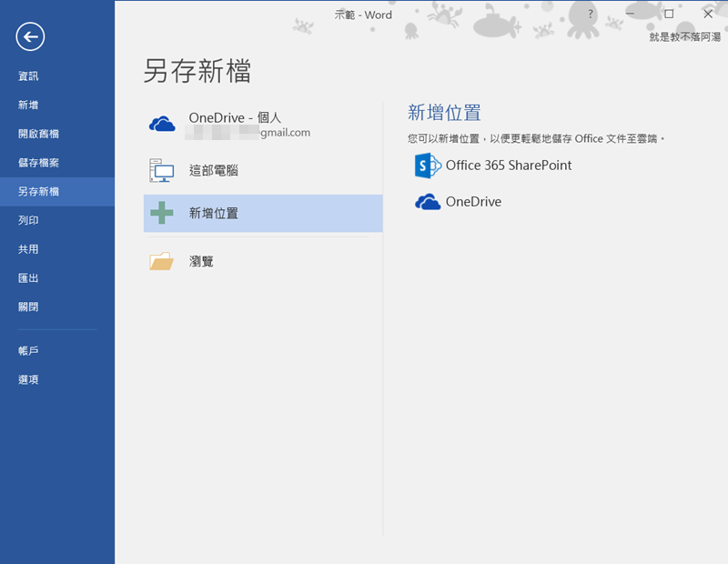The height and width of the screenshot is (564, 728).
Task: Click the Browse folder icon
Action: [x=162, y=261]
